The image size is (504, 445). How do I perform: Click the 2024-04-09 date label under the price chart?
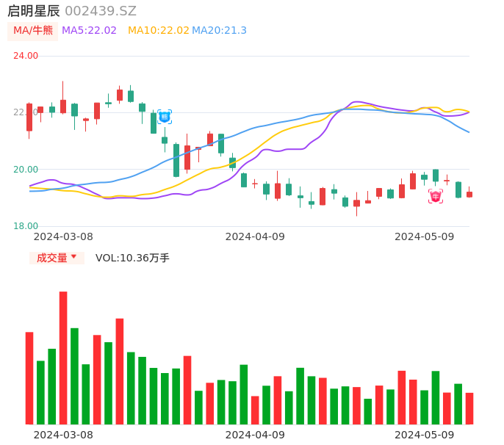coord(254,236)
